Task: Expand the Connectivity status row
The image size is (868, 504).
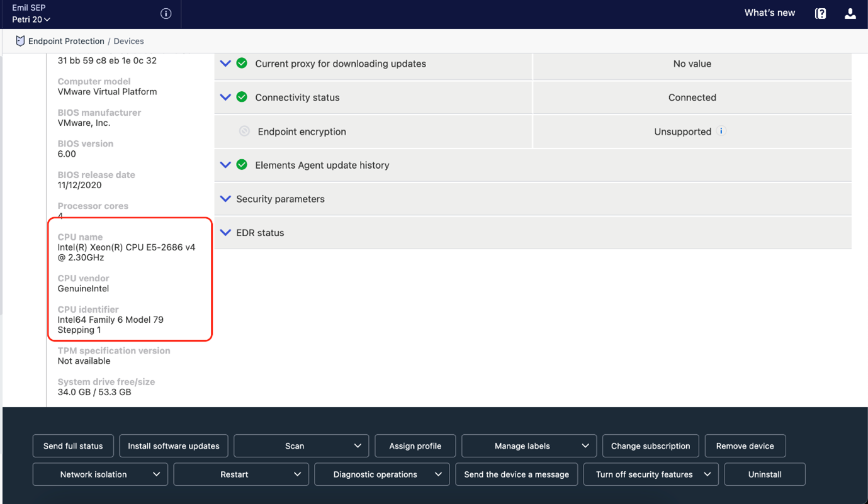Action: pyautogui.click(x=225, y=98)
